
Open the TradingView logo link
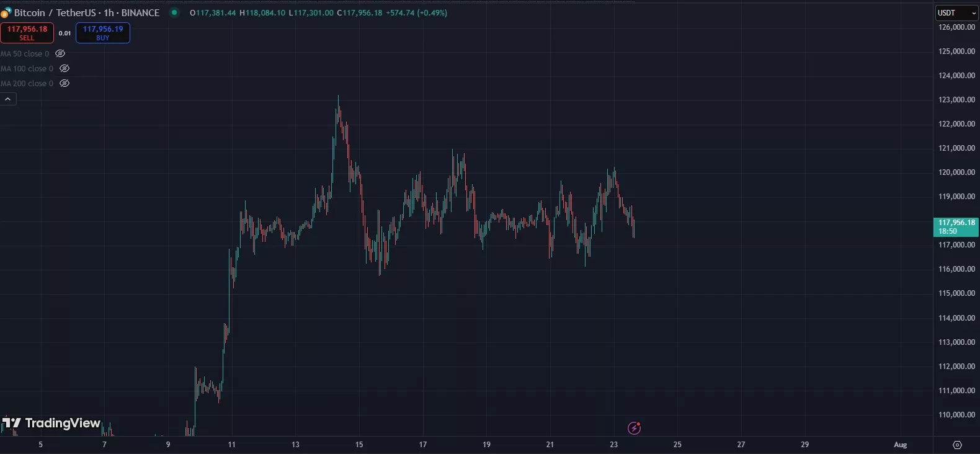pyautogui.click(x=51, y=423)
